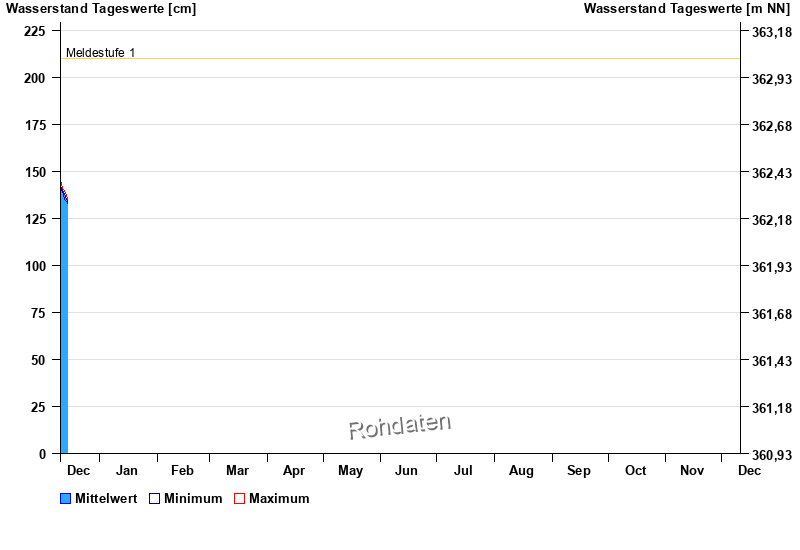Screen dimensions: 800x550
Task: Select the May month label
Action: click(x=350, y=471)
